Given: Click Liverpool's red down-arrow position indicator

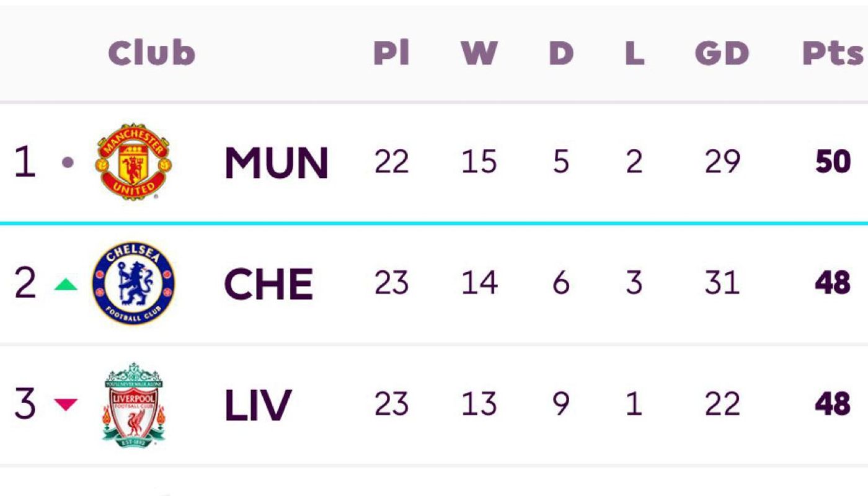Looking at the screenshot, I should [66, 404].
